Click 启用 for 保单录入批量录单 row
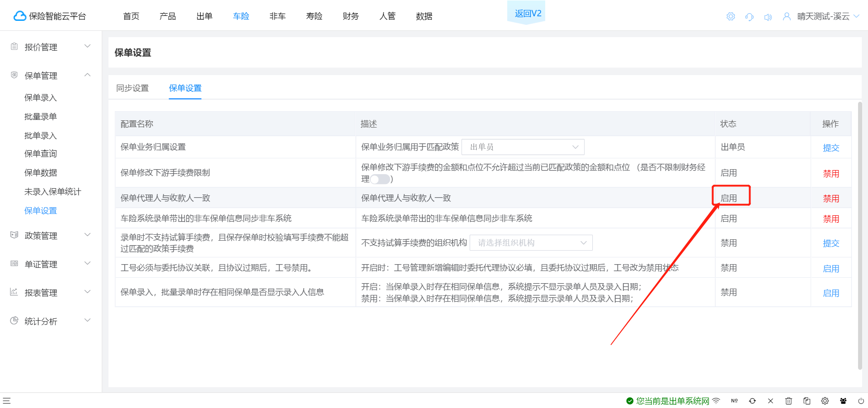Screen dimensions: 868x408 pyautogui.click(x=831, y=293)
